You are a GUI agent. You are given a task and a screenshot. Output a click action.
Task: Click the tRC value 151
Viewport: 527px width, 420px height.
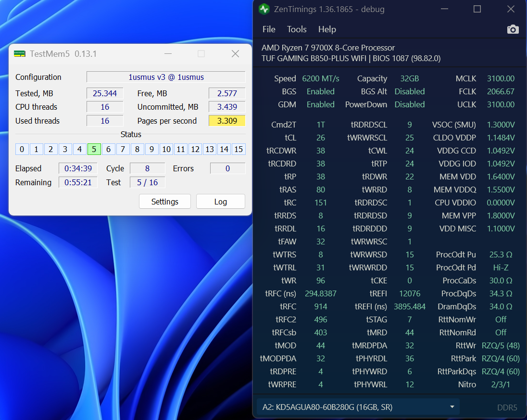point(321,203)
